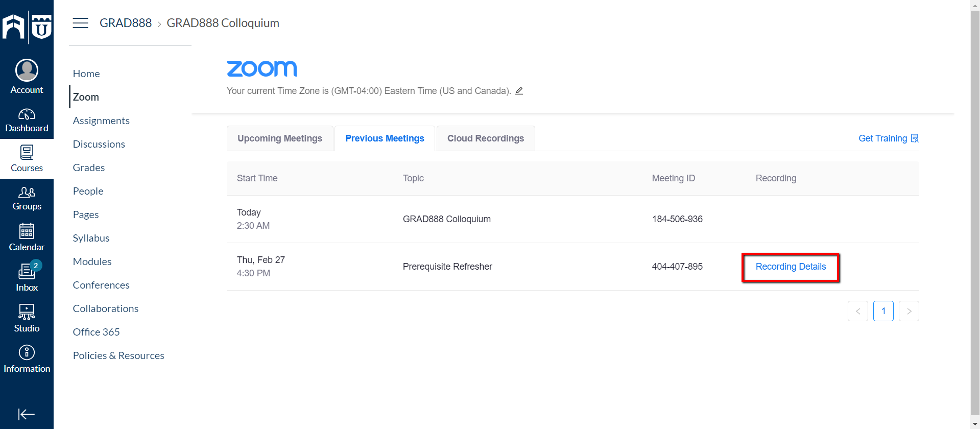Go to the Dashboard icon
This screenshot has width=980, height=429.
point(27,114)
